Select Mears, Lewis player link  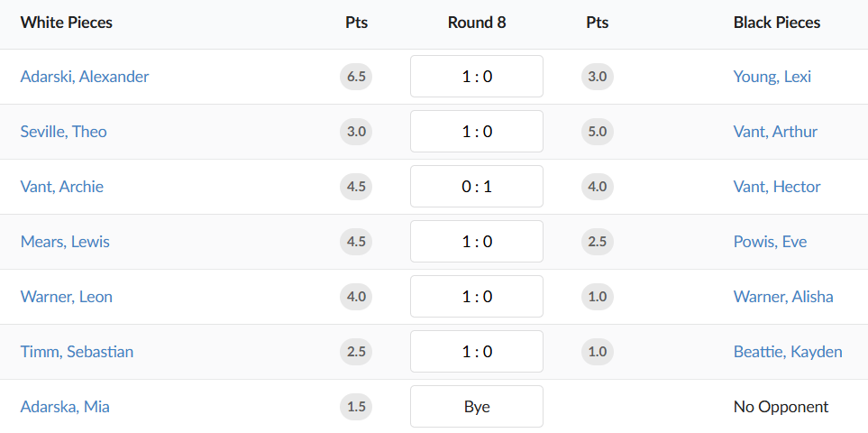point(65,242)
